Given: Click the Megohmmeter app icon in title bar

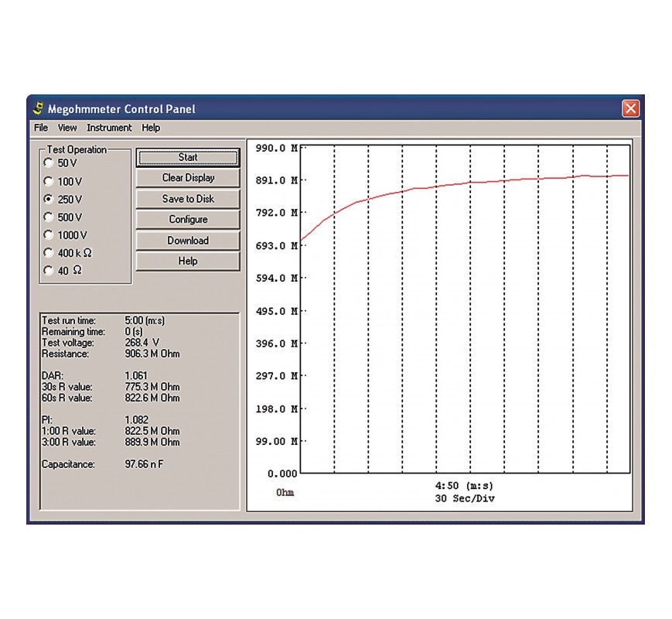Looking at the screenshot, I should click(38, 108).
